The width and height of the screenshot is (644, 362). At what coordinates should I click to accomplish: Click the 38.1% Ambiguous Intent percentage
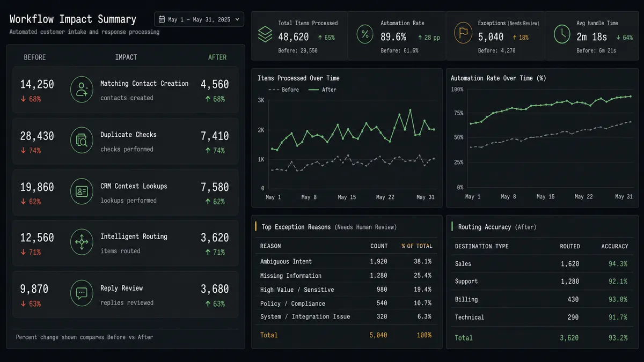point(422,262)
